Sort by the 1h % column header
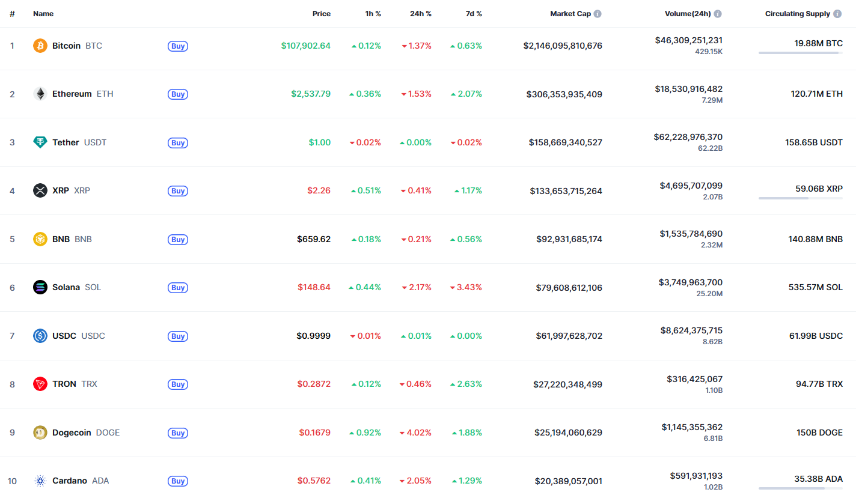The width and height of the screenshot is (856, 504). click(x=373, y=14)
